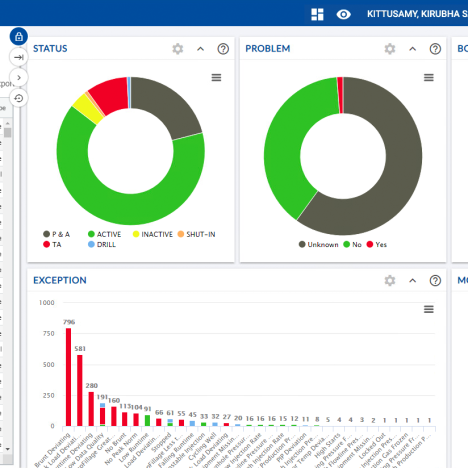Expand sidebar with chevron right button
This screenshot has height=468, width=468.
19,78
